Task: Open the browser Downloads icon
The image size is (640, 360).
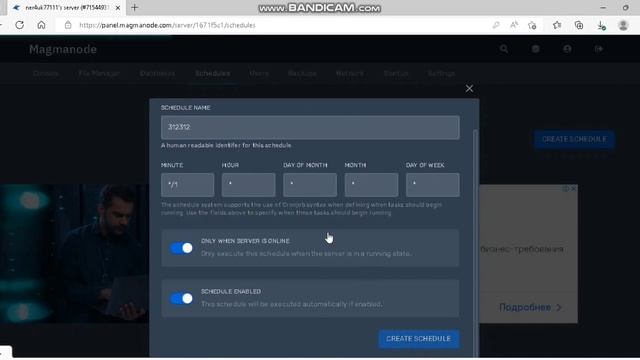Action: click(601, 25)
